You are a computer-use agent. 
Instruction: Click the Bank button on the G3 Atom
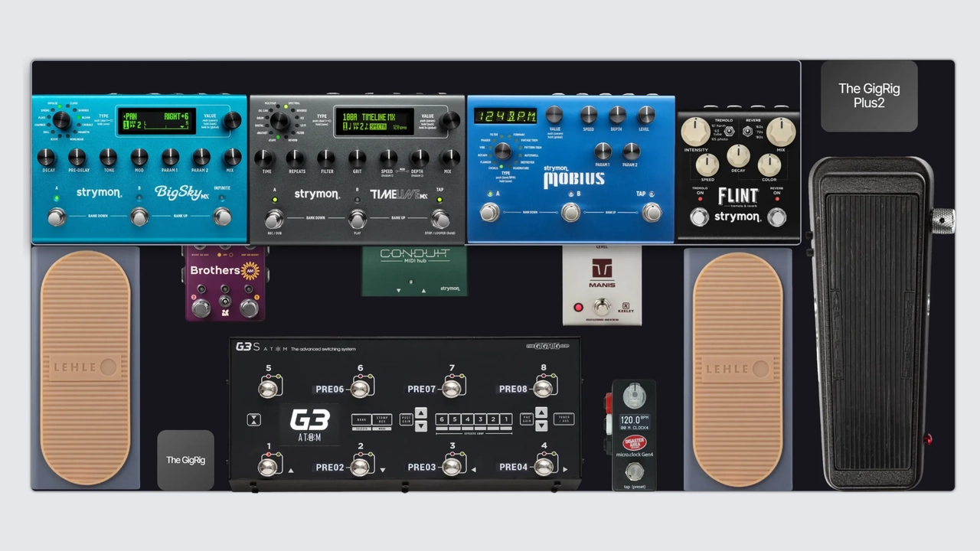(361, 419)
